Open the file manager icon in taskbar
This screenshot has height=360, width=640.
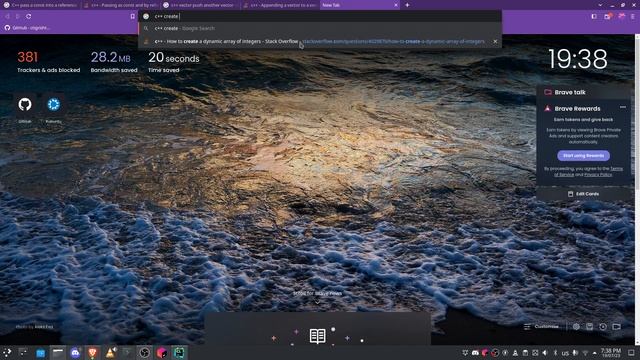pos(40,353)
